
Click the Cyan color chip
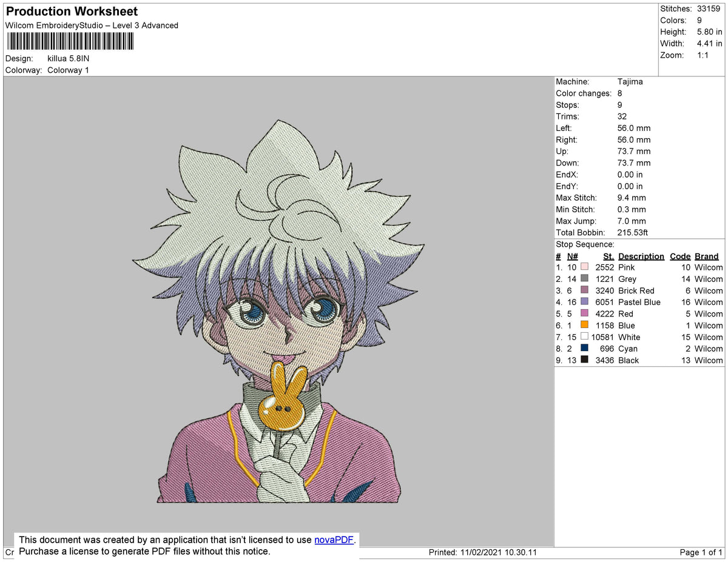[584, 349]
